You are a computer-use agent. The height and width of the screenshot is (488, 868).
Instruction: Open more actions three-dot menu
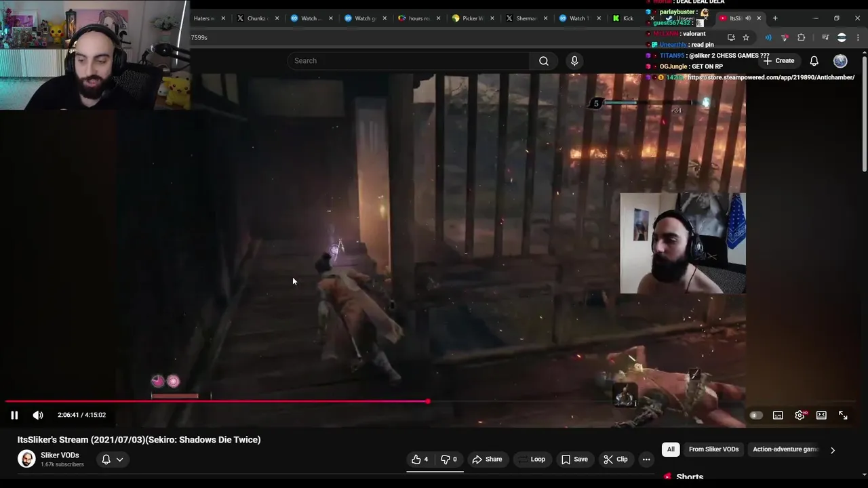[x=646, y=460]
